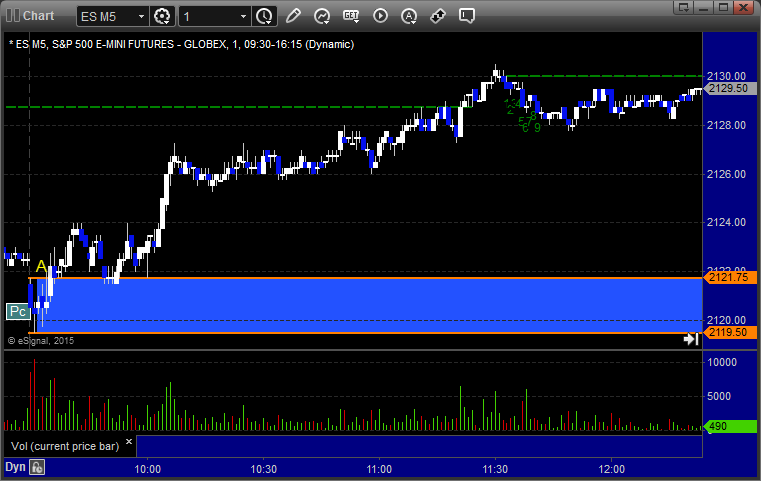
Task: Open the chart comment bubble icon
Action: [467, 16]
